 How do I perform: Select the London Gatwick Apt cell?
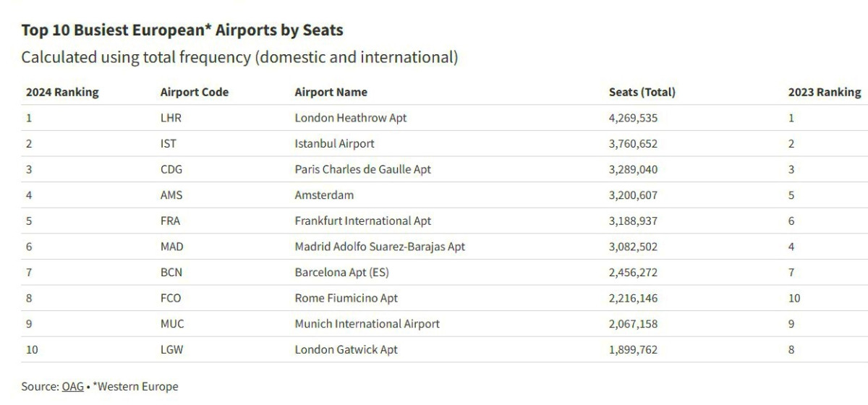point(346,349)
